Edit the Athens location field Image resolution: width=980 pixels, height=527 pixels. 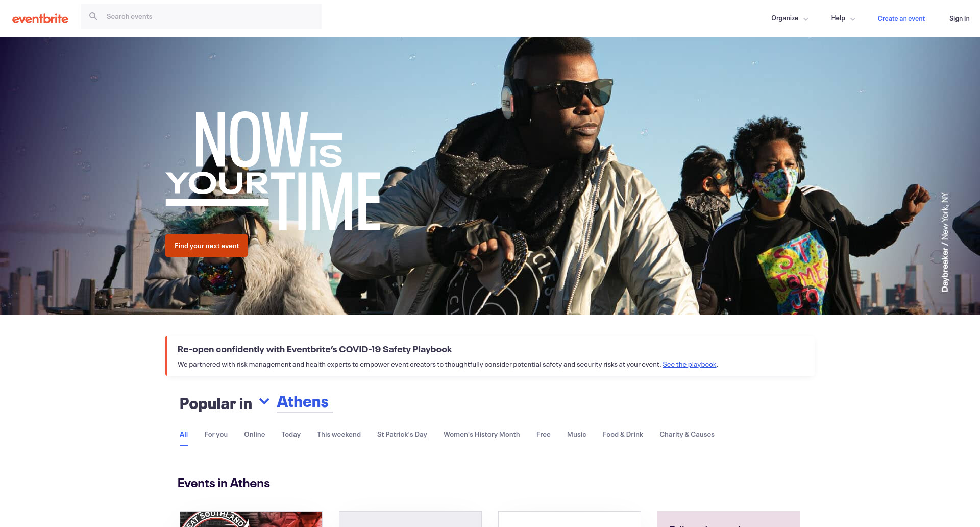pyautogui.click(x=304, y=402)
